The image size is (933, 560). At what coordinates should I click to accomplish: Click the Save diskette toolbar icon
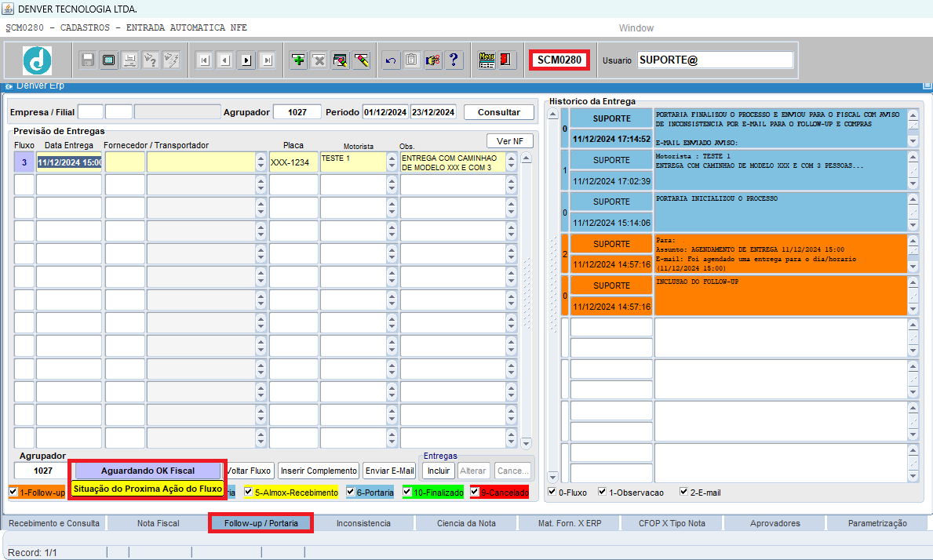tap(88, 60)
